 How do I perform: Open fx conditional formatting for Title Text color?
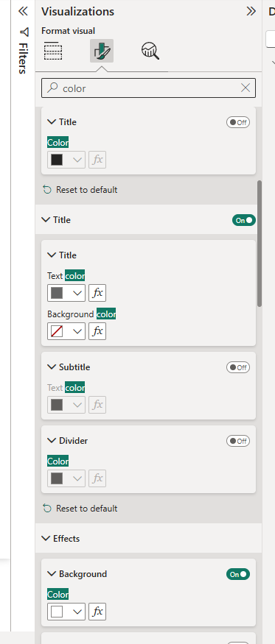click(97, 293)
